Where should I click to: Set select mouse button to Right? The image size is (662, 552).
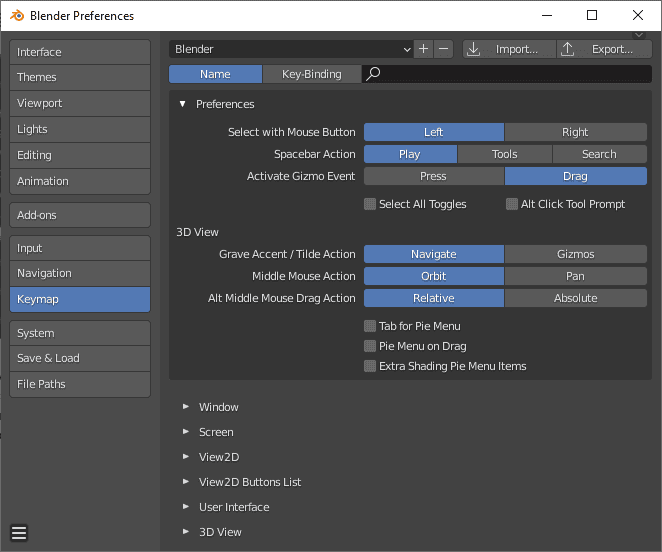(575, 132)
